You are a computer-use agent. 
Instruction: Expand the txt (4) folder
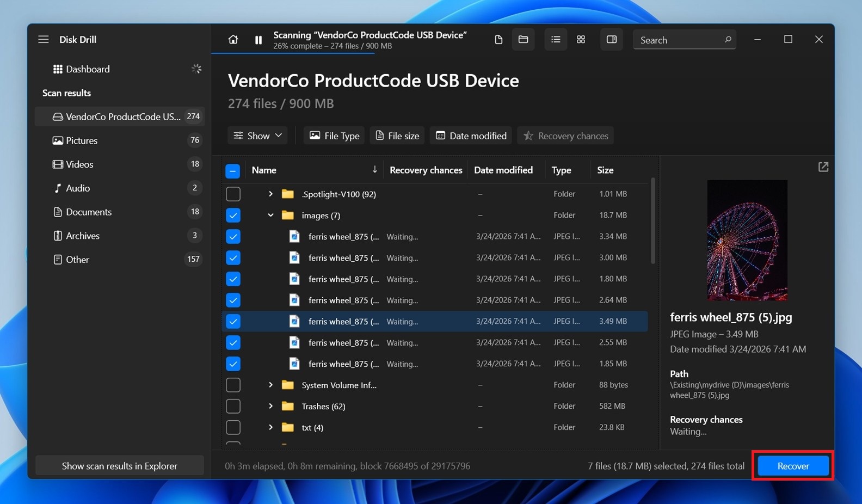[x=270, y=427]
